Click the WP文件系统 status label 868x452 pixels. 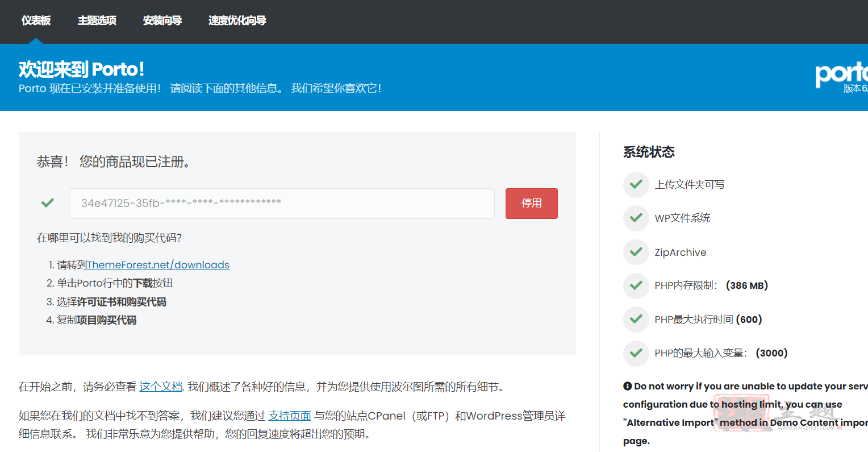pyautogui.click(x=682, y=218)
